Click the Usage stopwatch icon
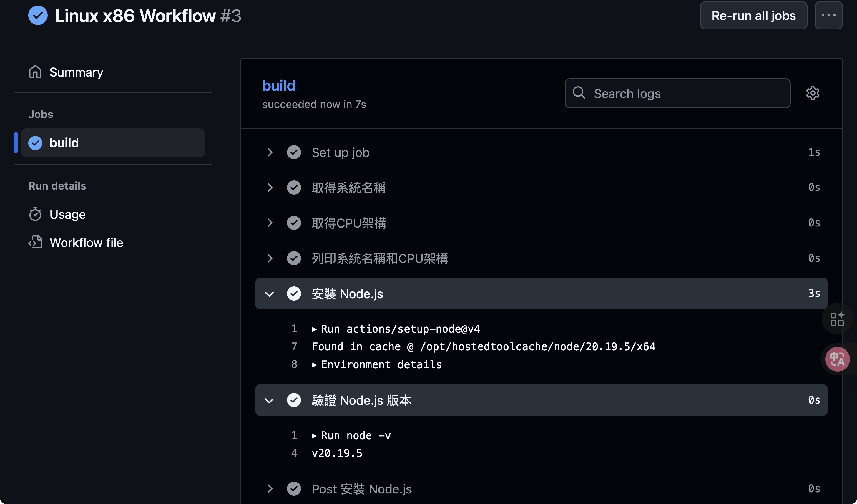Image resolution: width=857 pixels, height=504 pixels. coord(35,214)
